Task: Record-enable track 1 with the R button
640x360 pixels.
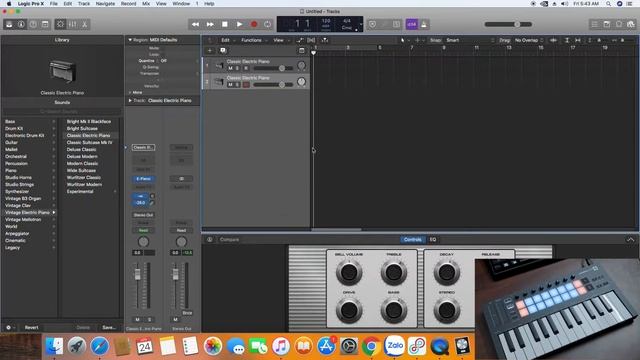Action: click(x=246, y=68)
